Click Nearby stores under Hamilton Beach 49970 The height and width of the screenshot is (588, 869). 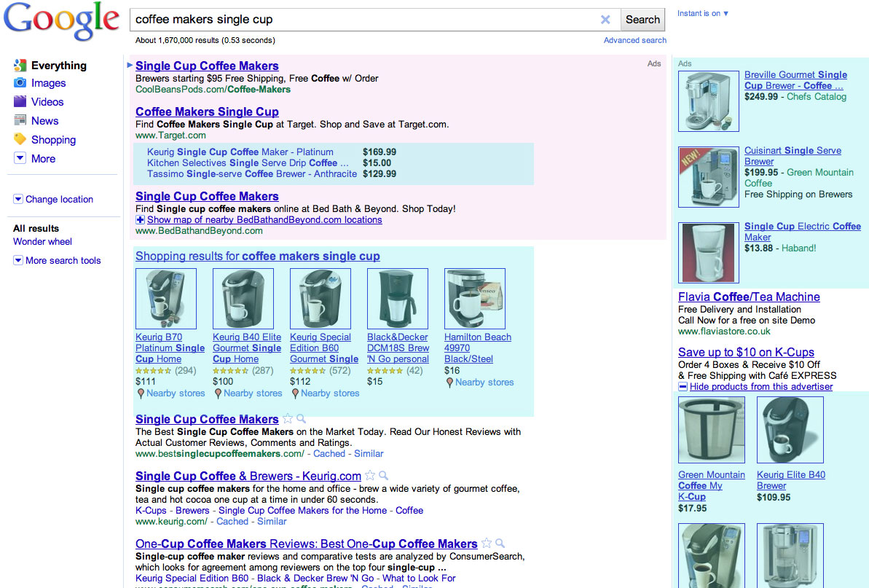click(484, 383)
